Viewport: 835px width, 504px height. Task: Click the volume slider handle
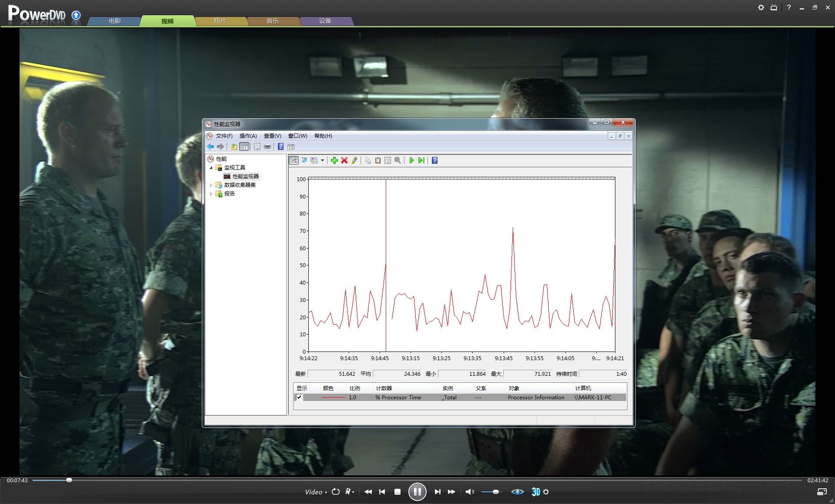(495, 492)
